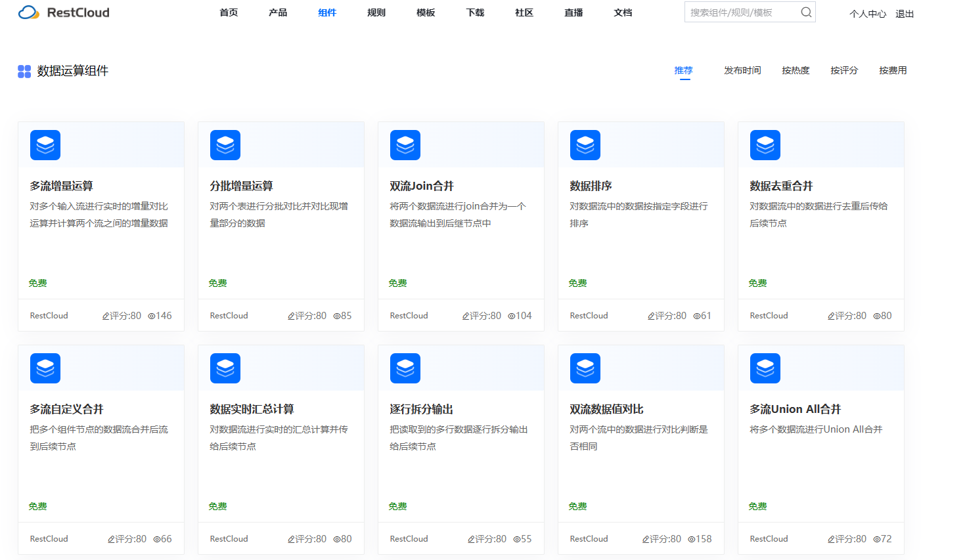Click the search magnifier icon

806,12
